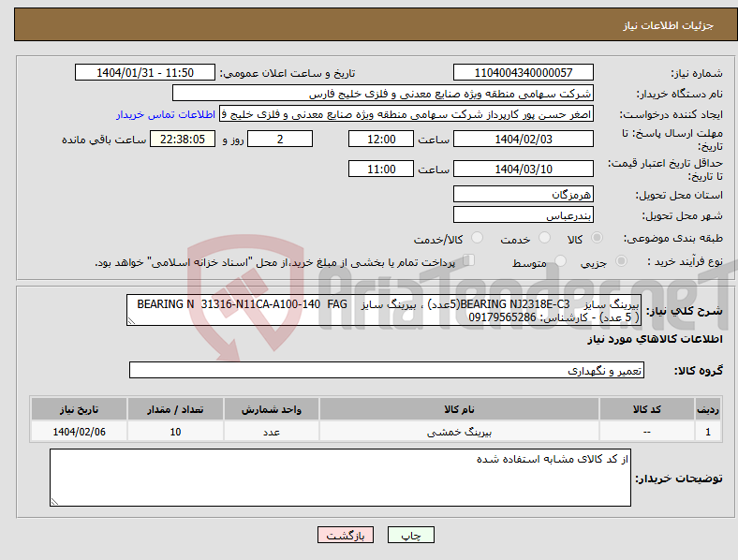This screenshot has width=738, height=560.
Task: Click the delivery city field بندرعباس
Action: click(x=523, y=214)
